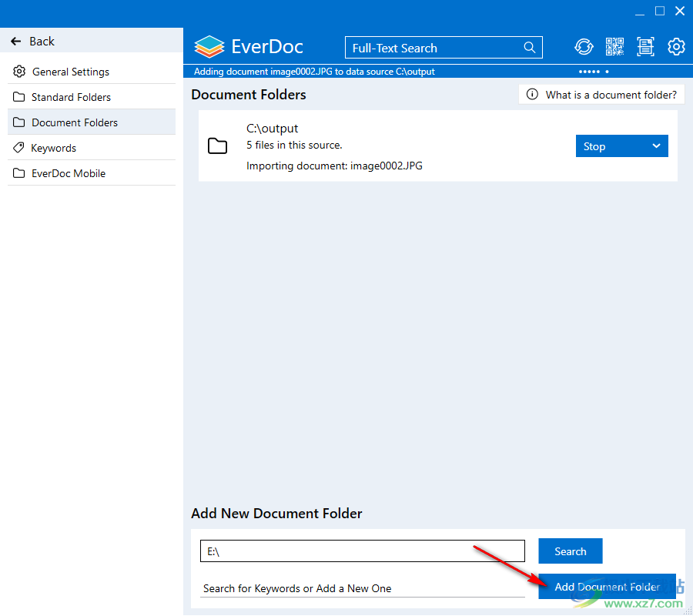Close the EverDoc window
This screenshot has width=693, height=616.
(680, 11)
